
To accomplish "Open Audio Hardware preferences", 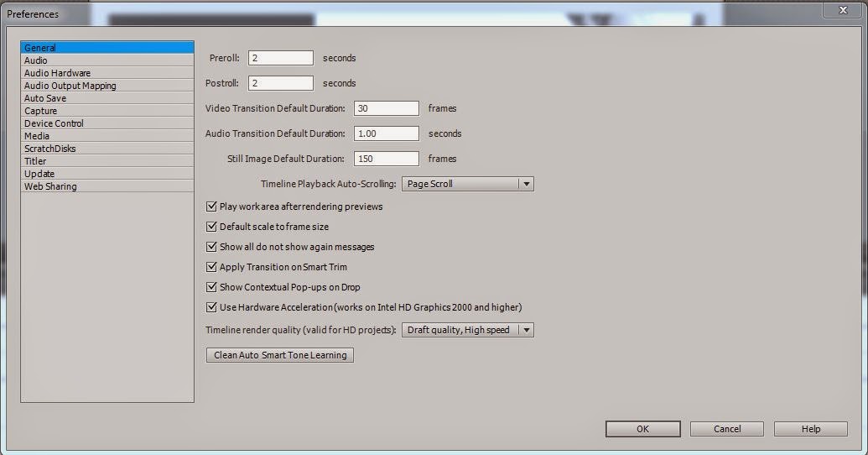I will (x=107, y=73).
